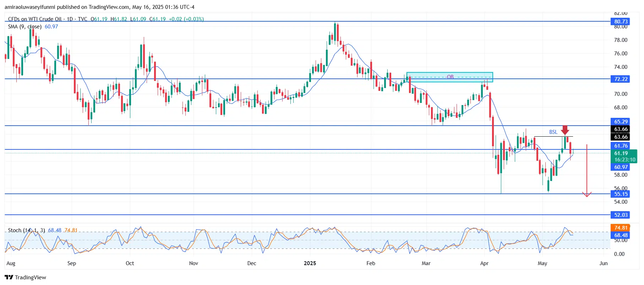The height and width of the screenshot is (285, 644).
Task: Click the 52.03 price level label
Action: (621, 215)
